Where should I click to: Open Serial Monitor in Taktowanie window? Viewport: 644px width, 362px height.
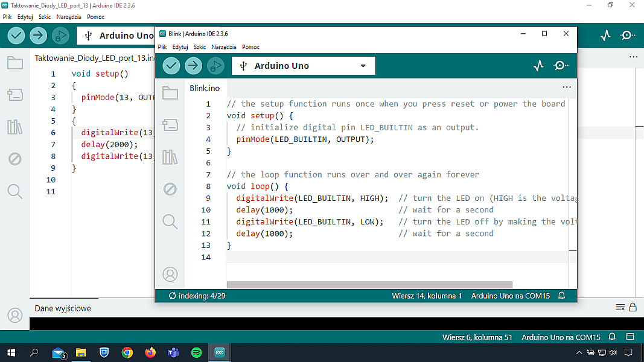tap(628, 36)
